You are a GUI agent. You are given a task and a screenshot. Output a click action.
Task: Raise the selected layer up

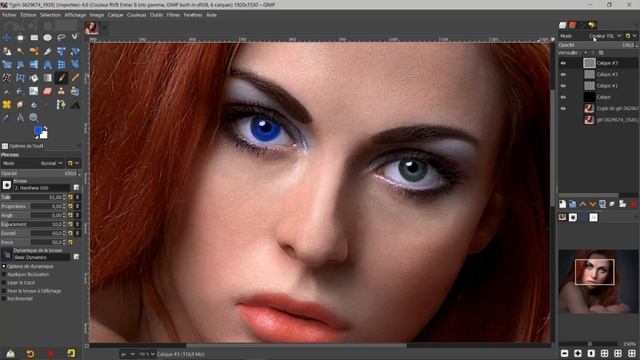pos(582,204)
